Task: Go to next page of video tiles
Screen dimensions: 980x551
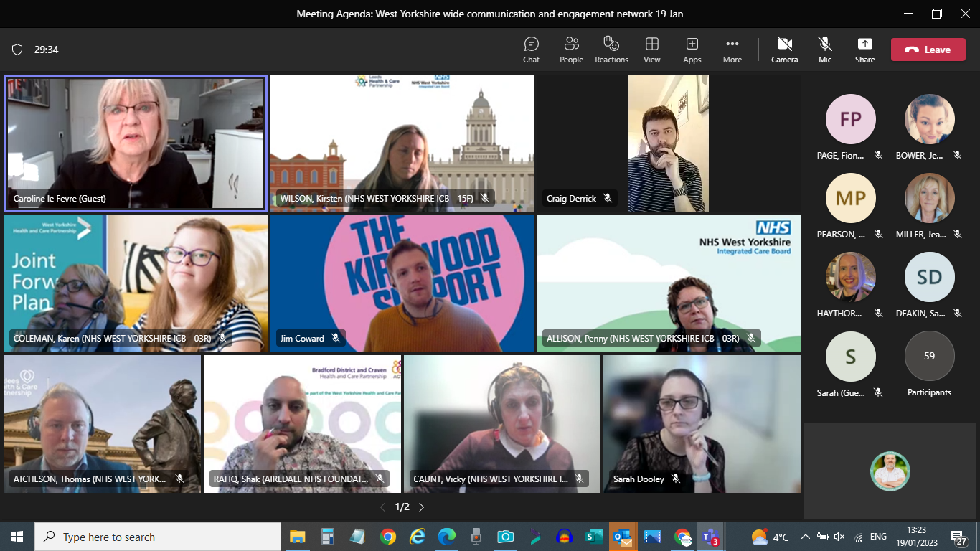Action: [422, 507]
